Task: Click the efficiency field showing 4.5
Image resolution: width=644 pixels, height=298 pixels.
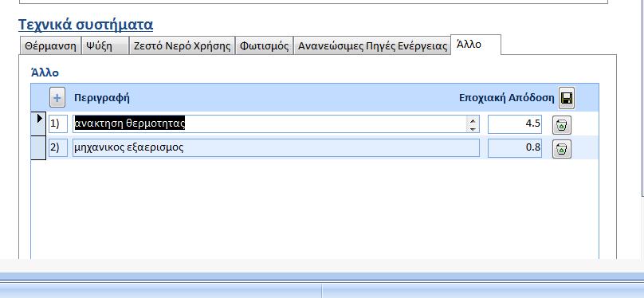Action: [515, 124]
